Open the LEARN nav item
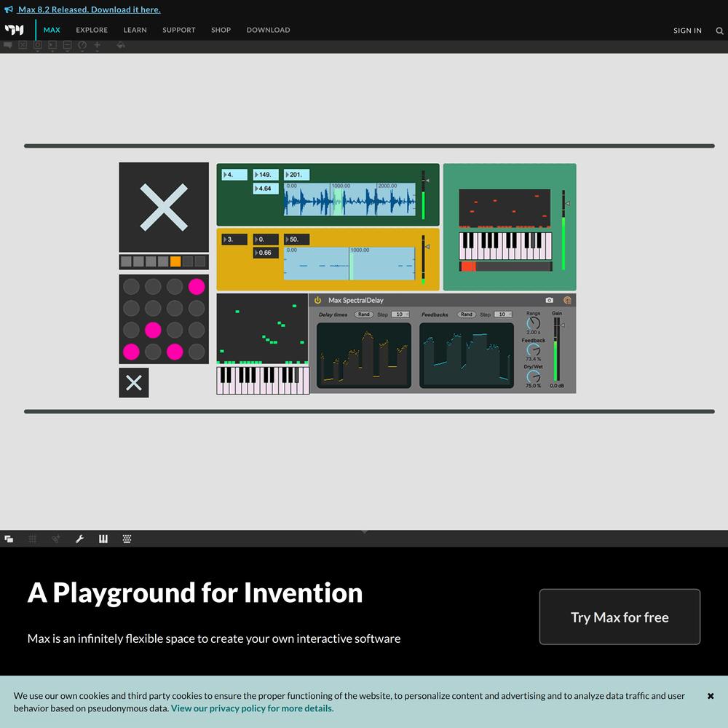The image size is (728, 728). click(135, 30)
